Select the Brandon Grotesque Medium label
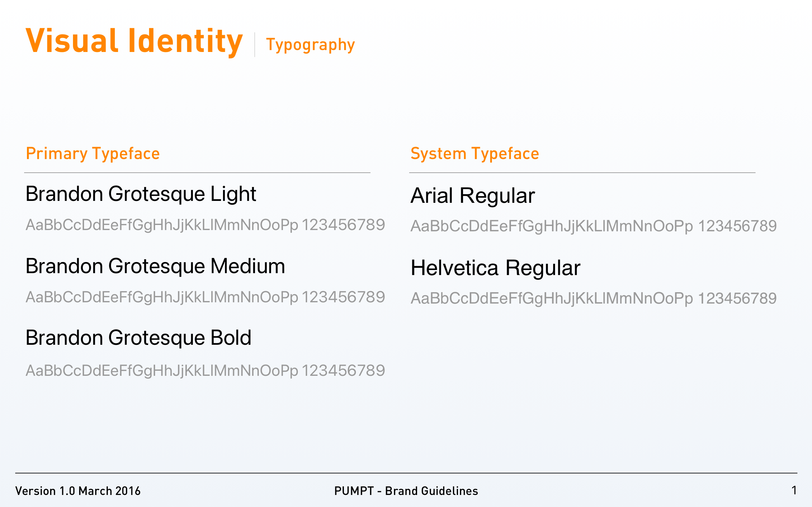 [x=155, y=266]
